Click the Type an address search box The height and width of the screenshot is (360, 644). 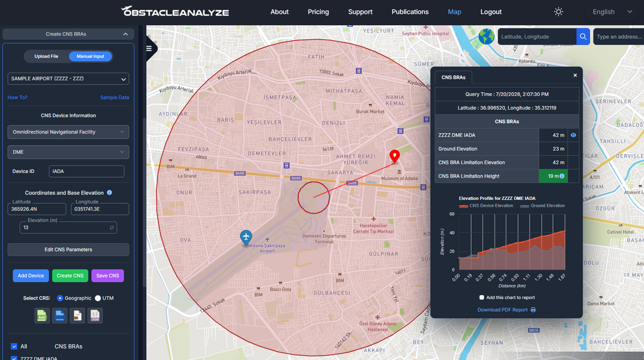(618, 37)
